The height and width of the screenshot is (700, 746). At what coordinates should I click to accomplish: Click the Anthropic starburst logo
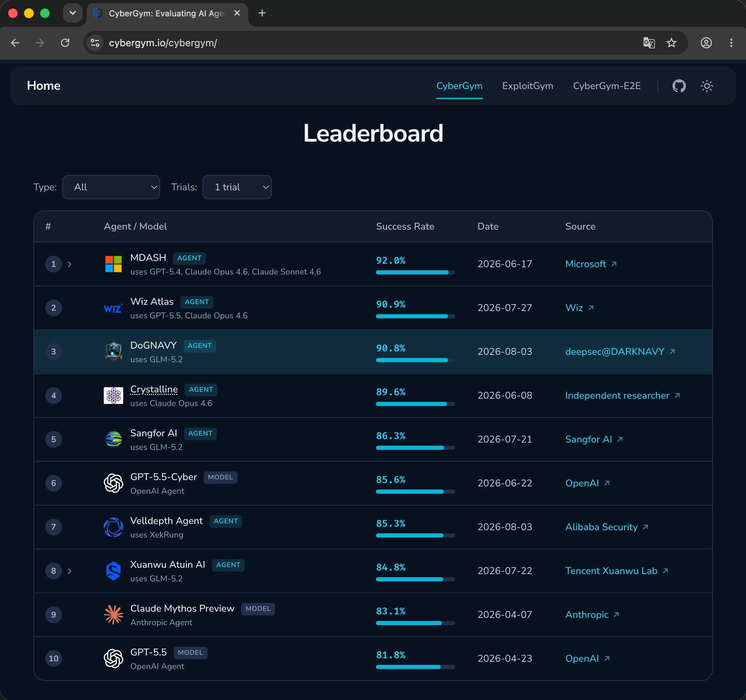(x=113, y=614)
